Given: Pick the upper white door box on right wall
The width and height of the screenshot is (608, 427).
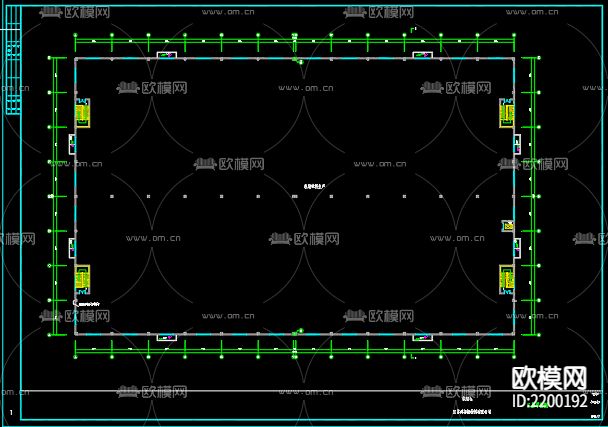Looking at the screenshot, I should pos(517,144).
